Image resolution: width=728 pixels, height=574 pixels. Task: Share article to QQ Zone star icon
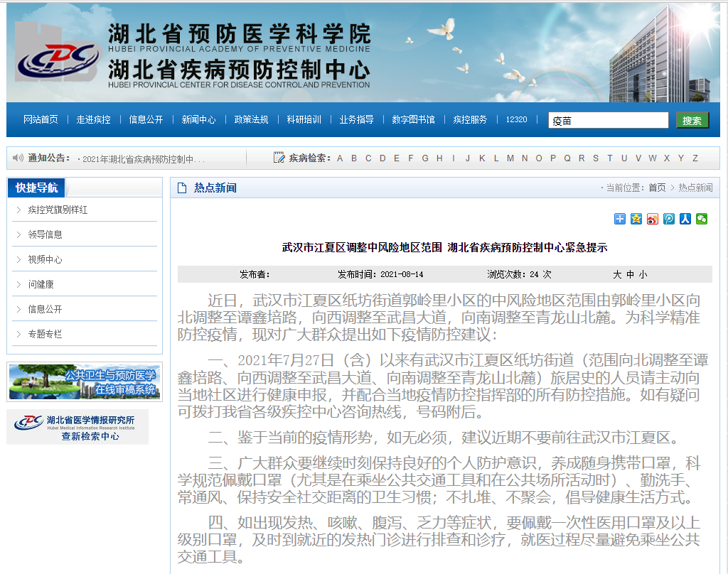pos(636,219)
